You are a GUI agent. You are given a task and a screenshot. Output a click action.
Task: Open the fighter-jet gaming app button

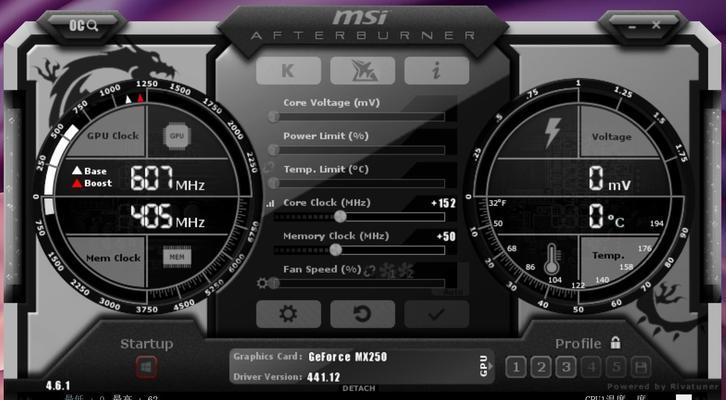click(x=362, y=71)
